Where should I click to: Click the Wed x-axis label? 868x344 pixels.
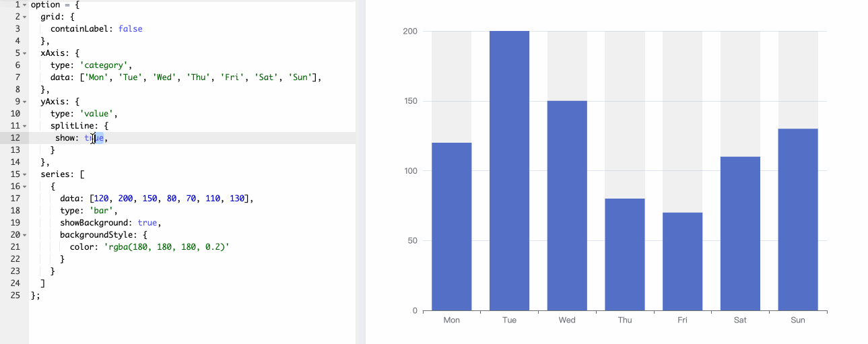567,320
